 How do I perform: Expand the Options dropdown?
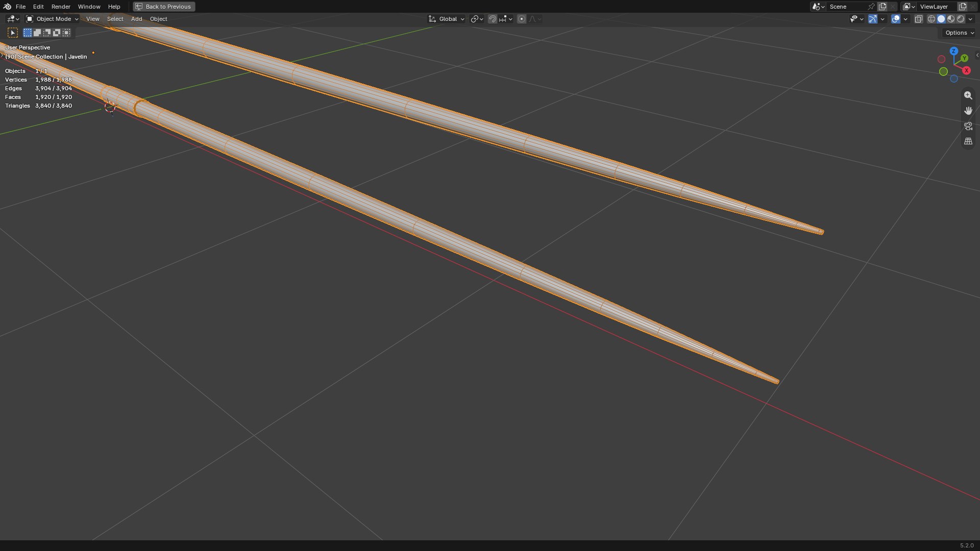click(959, 33)
